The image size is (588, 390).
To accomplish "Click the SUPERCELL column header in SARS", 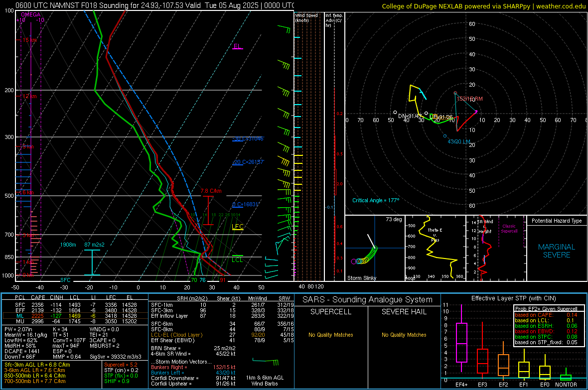I will click(x=331, y=312).
